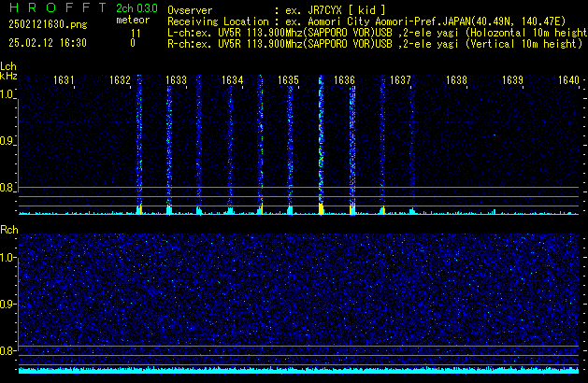Screen dimensions: 588x383
Task: Click the Rch channel label
Action: pyautogui.click(x=9, y=230)
